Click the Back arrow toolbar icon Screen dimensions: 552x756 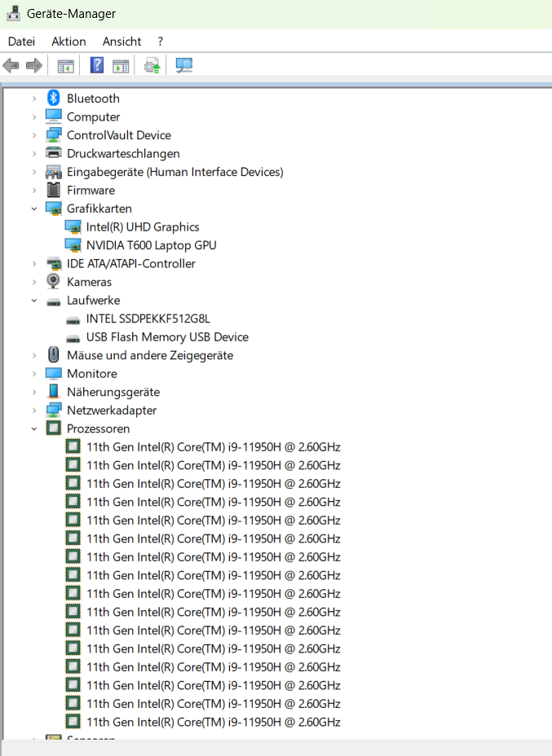11,65
